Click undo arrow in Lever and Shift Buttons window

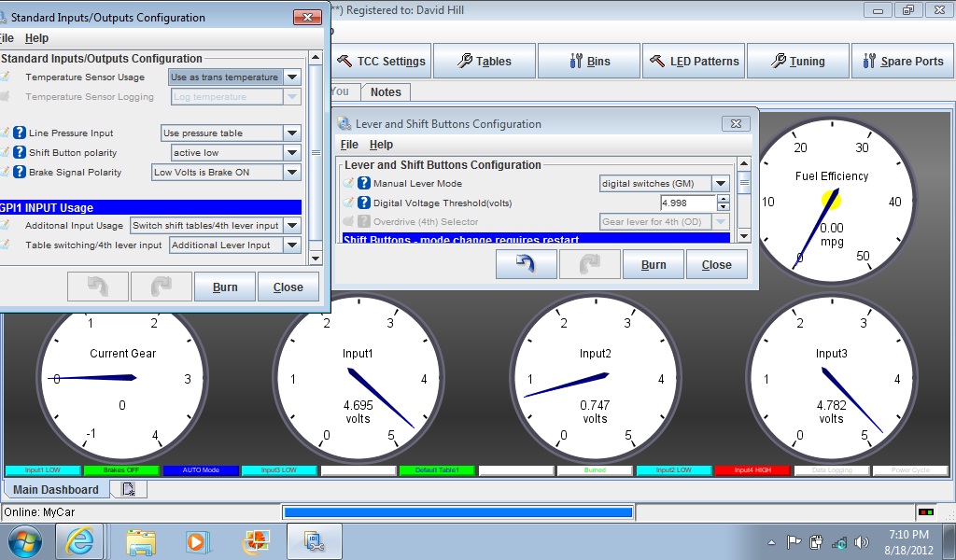pyautogui.click(x=527, y=264)
